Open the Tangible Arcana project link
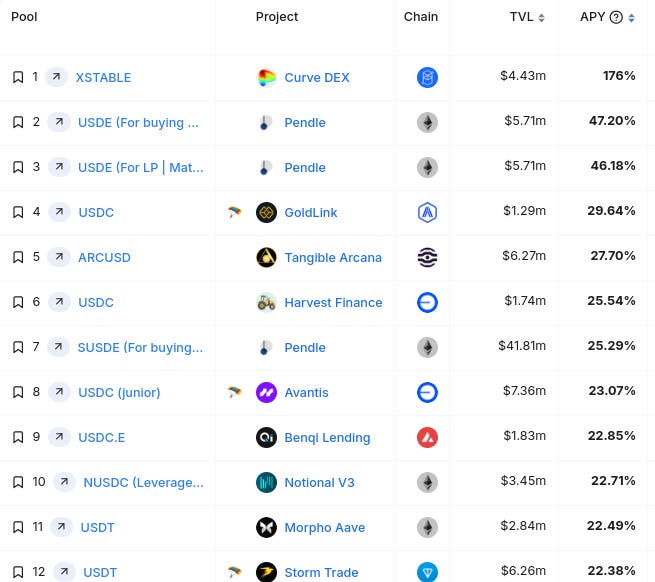 (333, 257)
